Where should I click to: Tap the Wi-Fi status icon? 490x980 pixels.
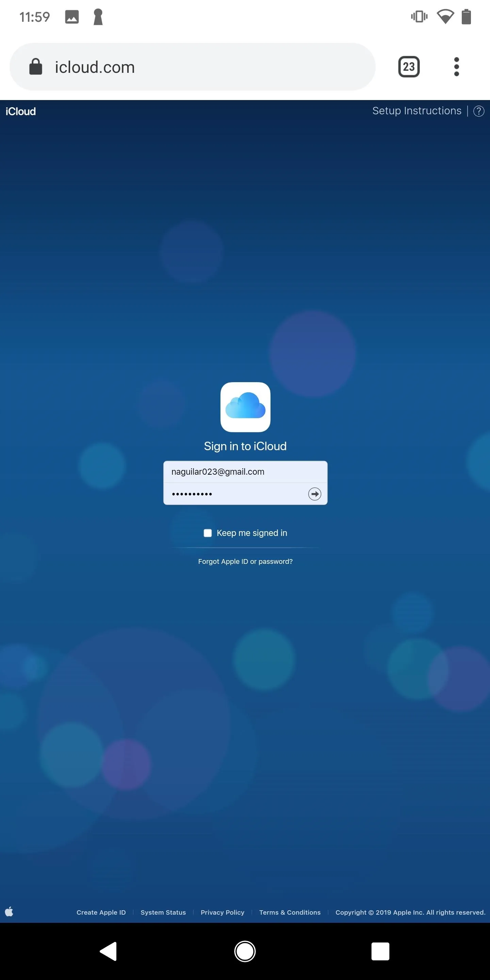coord(445,17)
